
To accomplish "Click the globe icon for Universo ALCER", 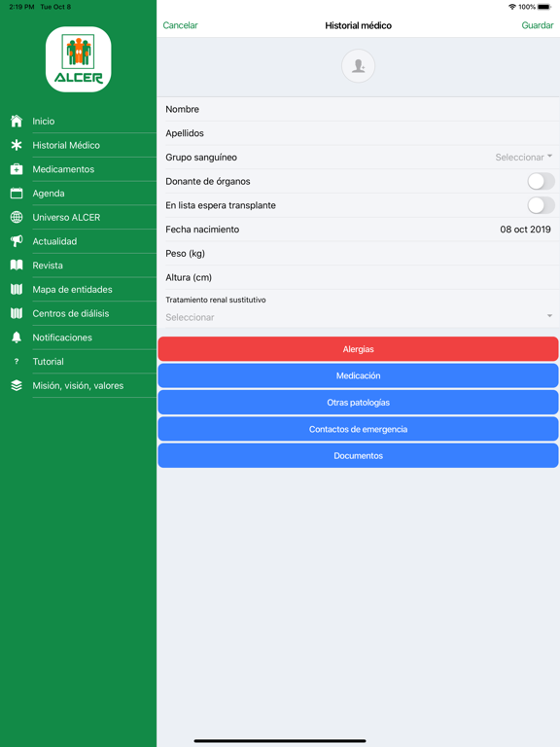I will 17,217.
